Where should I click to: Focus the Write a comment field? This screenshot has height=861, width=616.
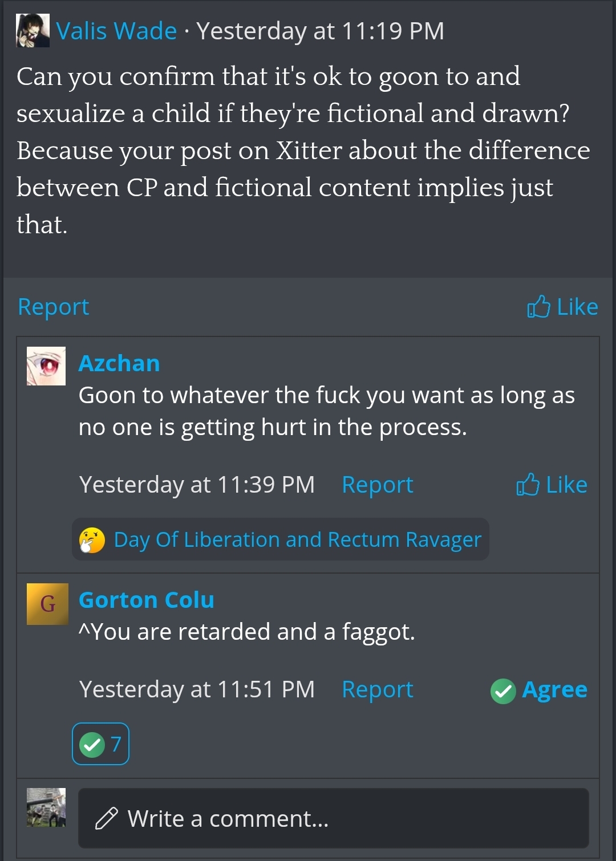click(334, 818)
